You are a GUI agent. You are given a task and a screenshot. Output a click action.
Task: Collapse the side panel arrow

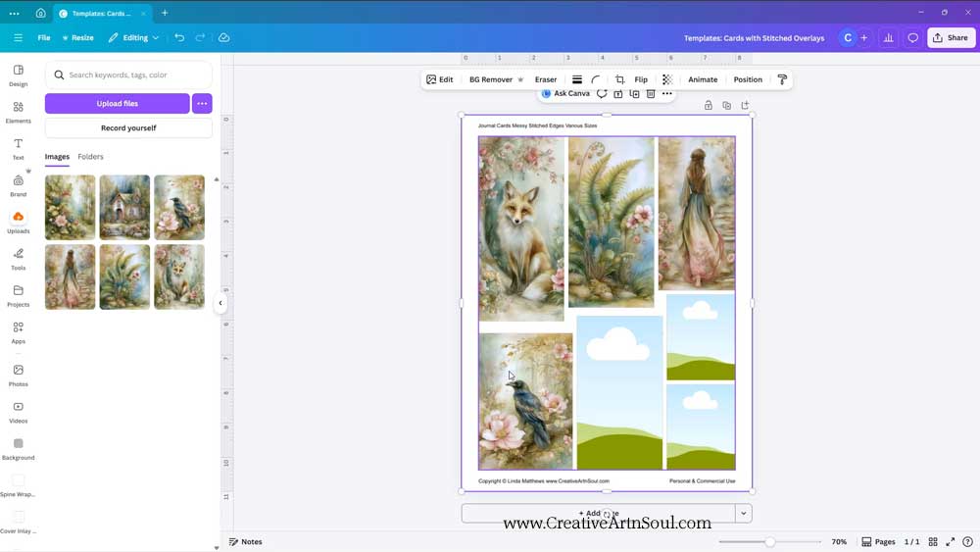[220, 303]
